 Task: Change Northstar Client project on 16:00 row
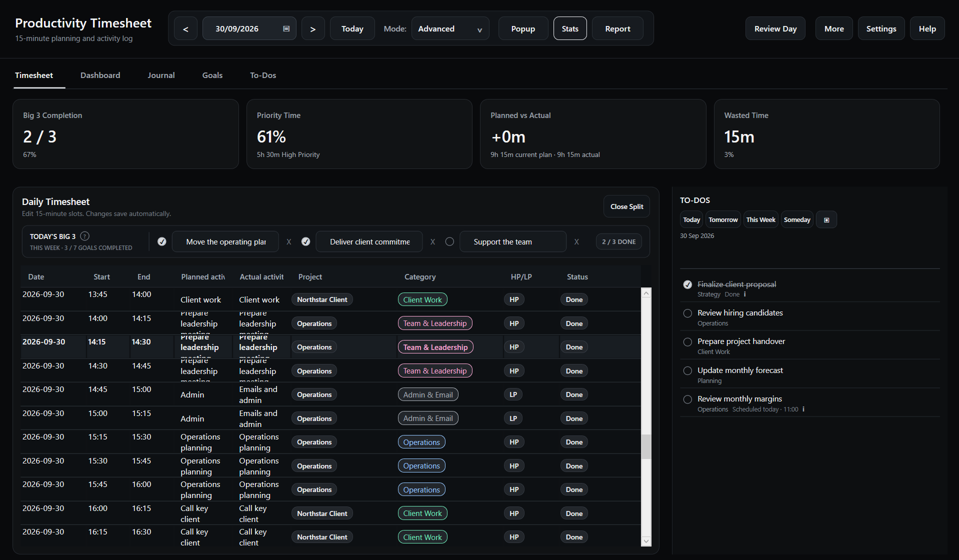coord(322,513)
